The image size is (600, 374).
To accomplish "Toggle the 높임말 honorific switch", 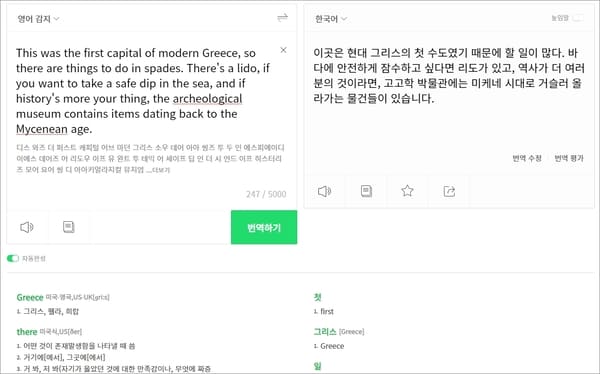I will (x=578, y=18).
